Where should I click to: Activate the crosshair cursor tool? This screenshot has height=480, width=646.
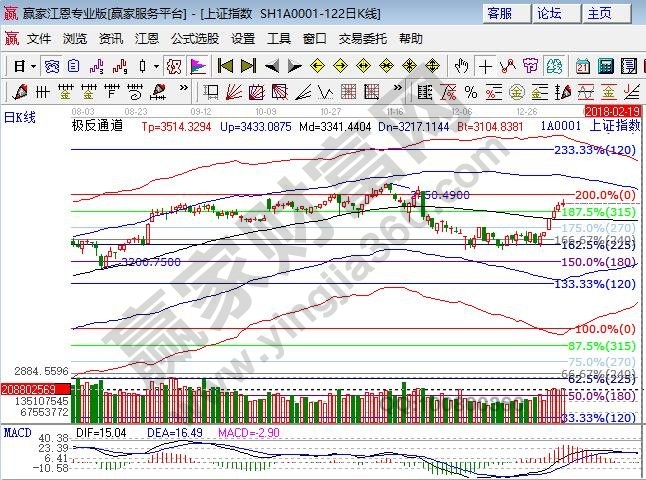[485, 66]
